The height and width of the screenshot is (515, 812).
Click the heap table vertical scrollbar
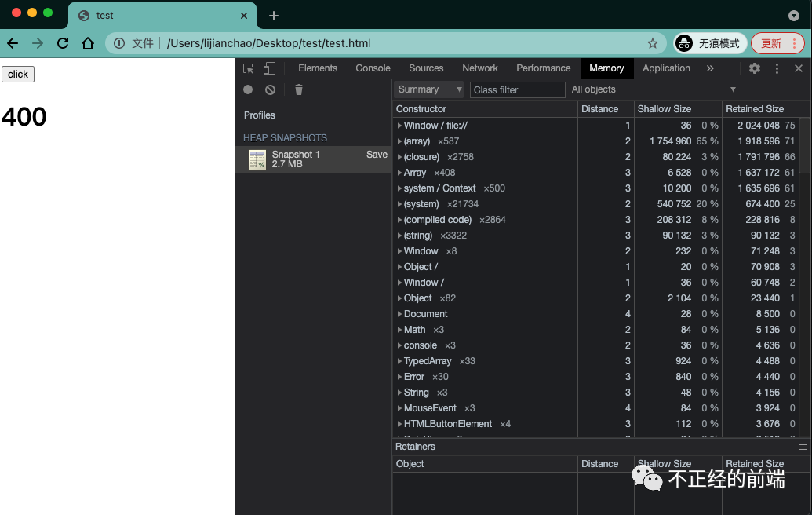coord(806,146)
